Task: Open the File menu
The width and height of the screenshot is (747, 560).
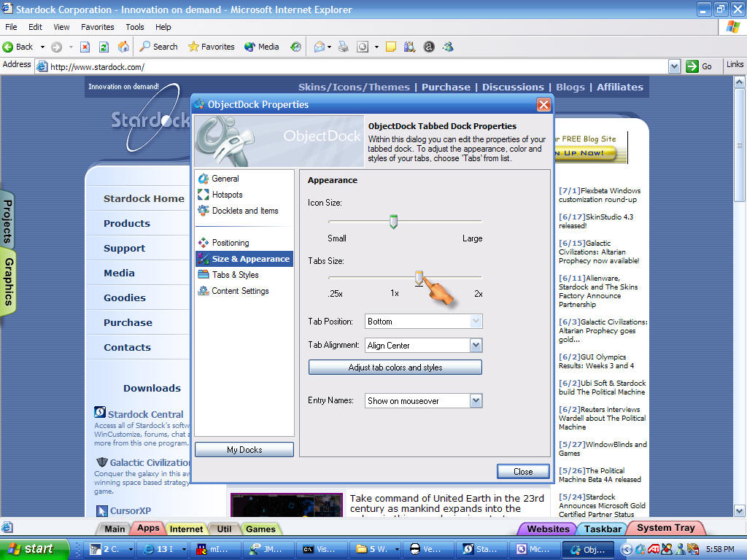Action: [x=11, y=27]
